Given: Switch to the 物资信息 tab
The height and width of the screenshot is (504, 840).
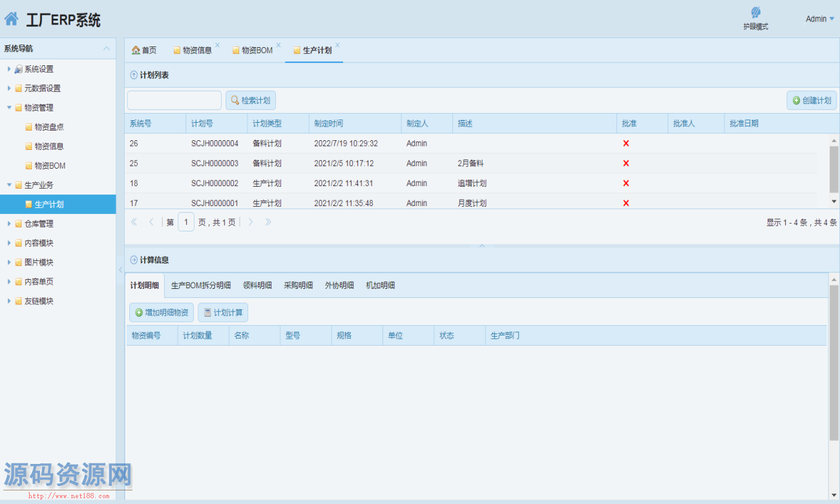Looking at the screenshot, I should pyautogui.click(x=196, y=50).
